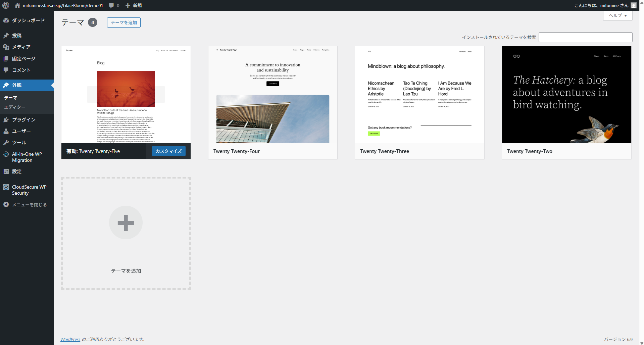Select the Twenty Twenty-Two theme thumbnail

coord(566,95)
